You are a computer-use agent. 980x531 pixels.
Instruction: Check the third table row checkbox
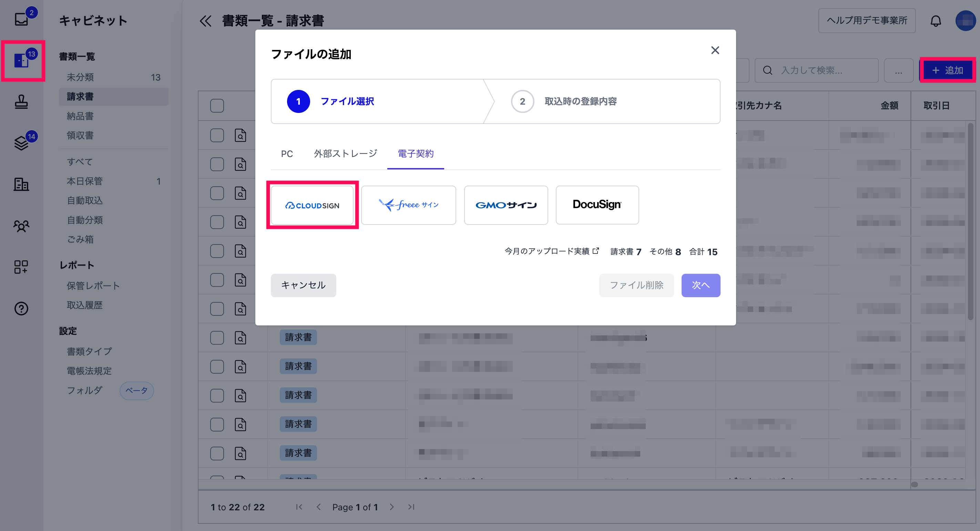217,193
